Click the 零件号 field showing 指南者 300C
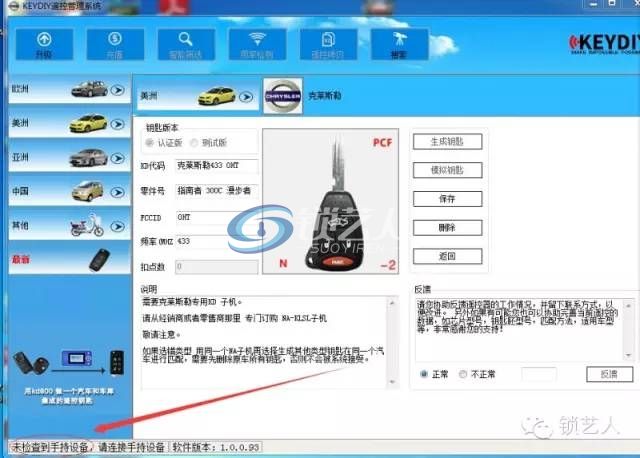 pyautogui.click(x=217, y=191)
